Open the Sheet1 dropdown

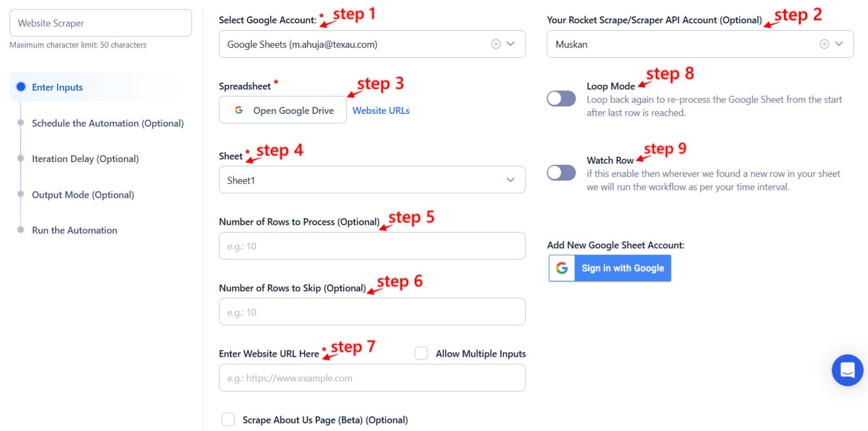click(510, 179)
